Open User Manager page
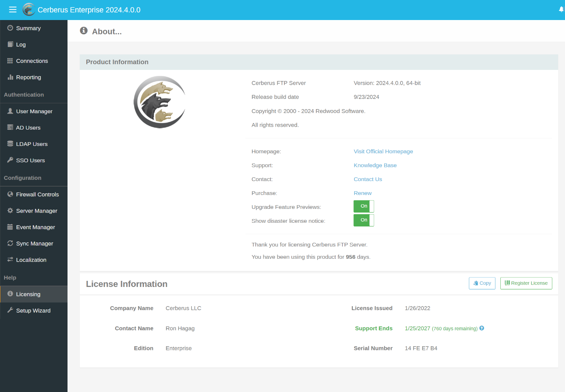Screen dimensions: 565x392 34,111
